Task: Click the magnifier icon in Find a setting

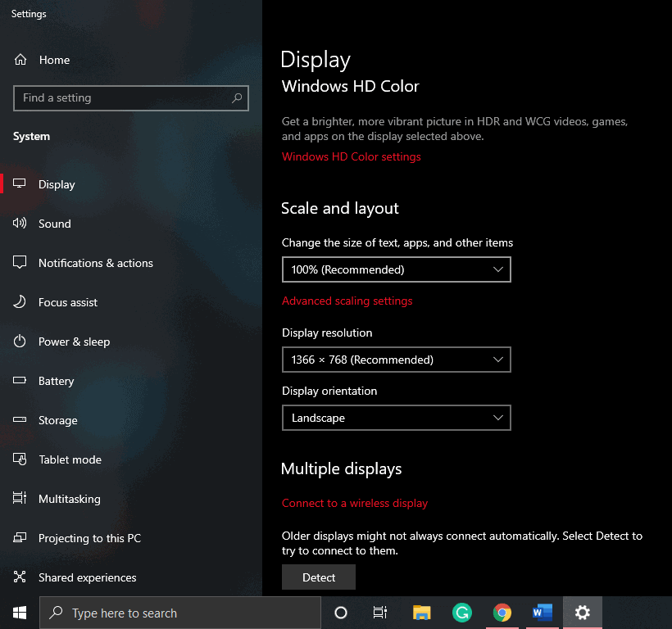Action: click(237, 98)
